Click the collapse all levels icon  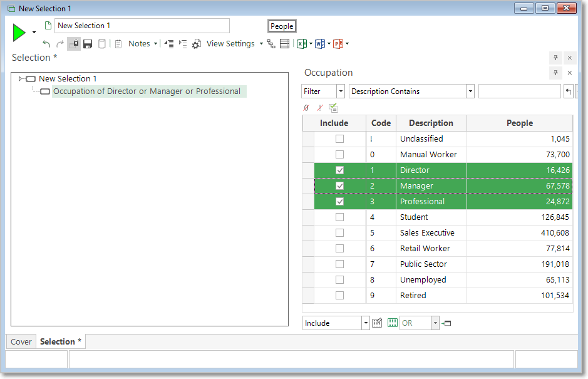[169, 44]
